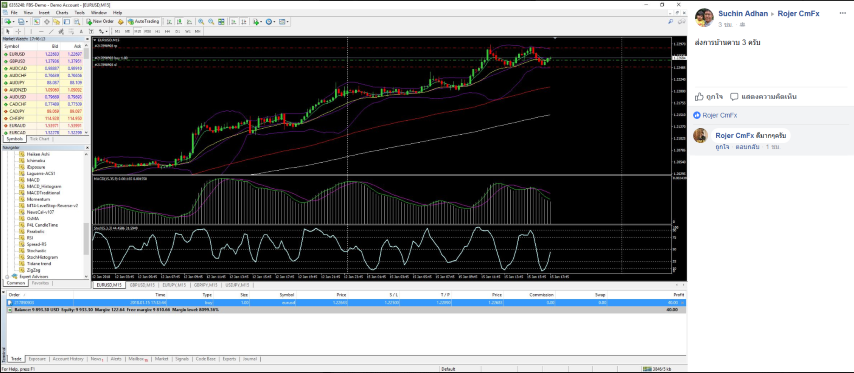854x373 pixels.
Task: Select the H1 timeframe button
Action: click(x=157, y=32)
